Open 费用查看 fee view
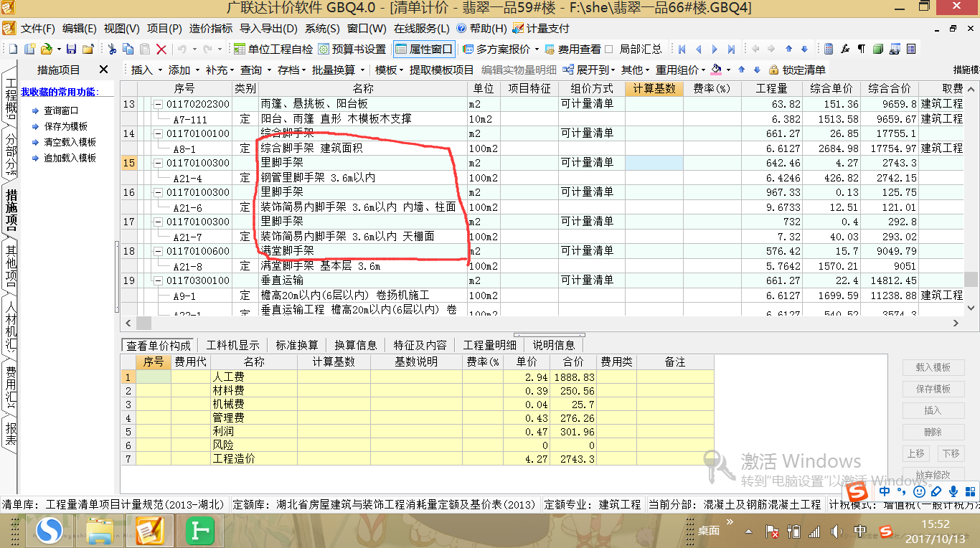The height and width of the screenshot is (548, 980). coord(573,49)
